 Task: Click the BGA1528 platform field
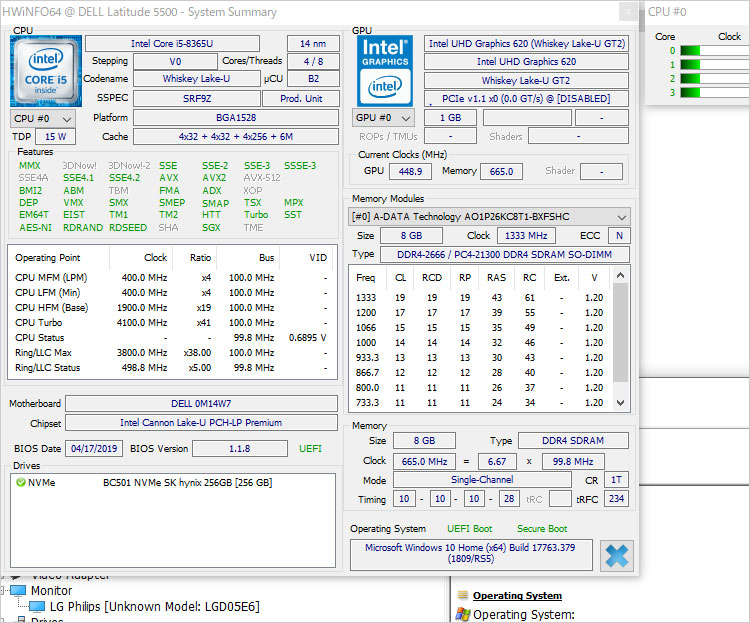(236, 118)
